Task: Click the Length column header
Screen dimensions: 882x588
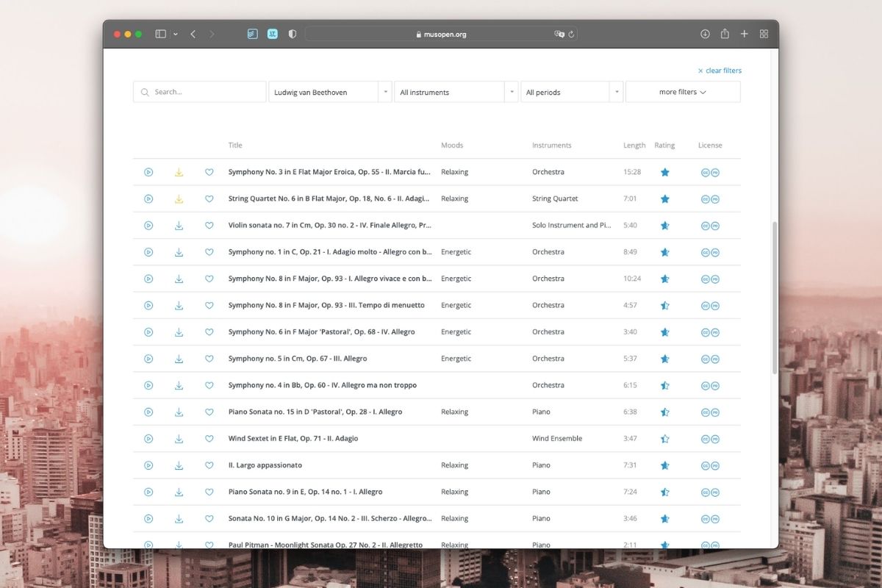Action: click(x=634, y=146)
